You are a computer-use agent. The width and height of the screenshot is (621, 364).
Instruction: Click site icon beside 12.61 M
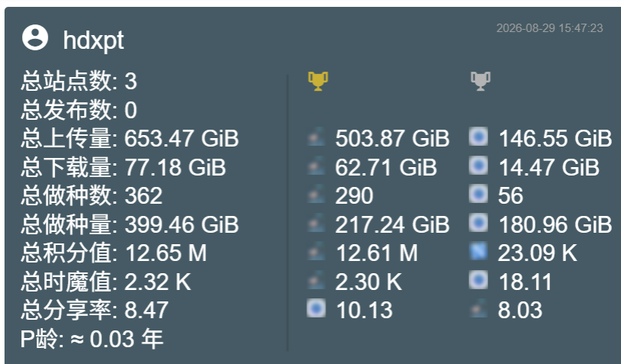tap(316, 252)
